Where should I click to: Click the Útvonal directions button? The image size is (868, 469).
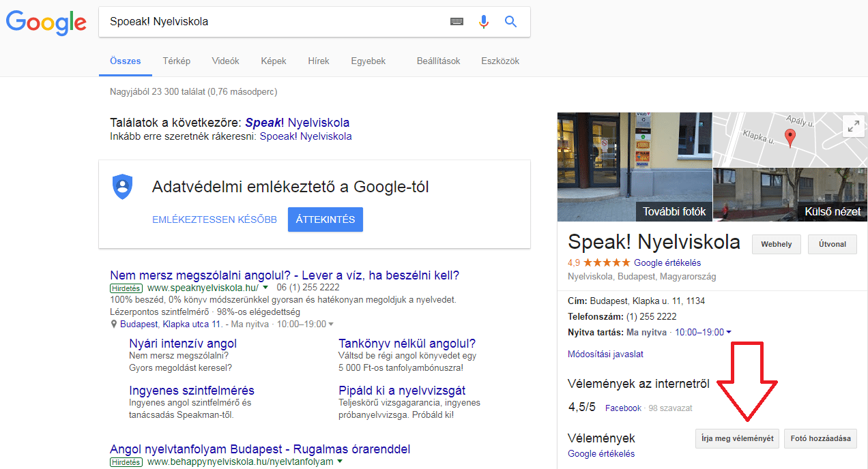(x=833, y=245)
